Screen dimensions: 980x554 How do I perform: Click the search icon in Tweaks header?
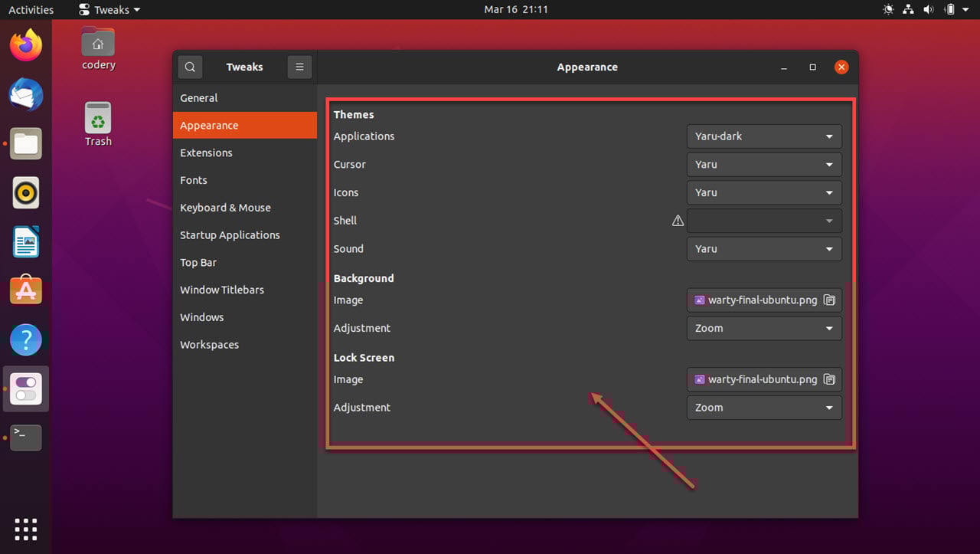tap(190, 67)
